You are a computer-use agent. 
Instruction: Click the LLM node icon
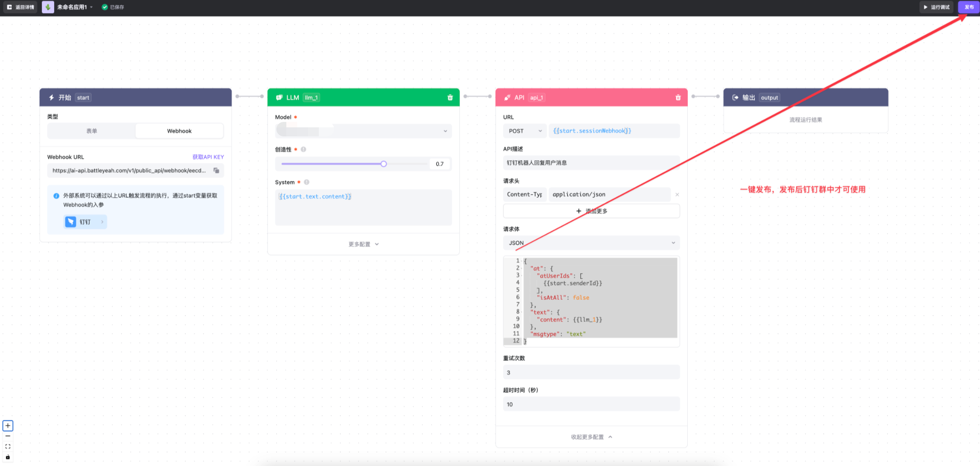pyautogui.click(x=280, y=98)
